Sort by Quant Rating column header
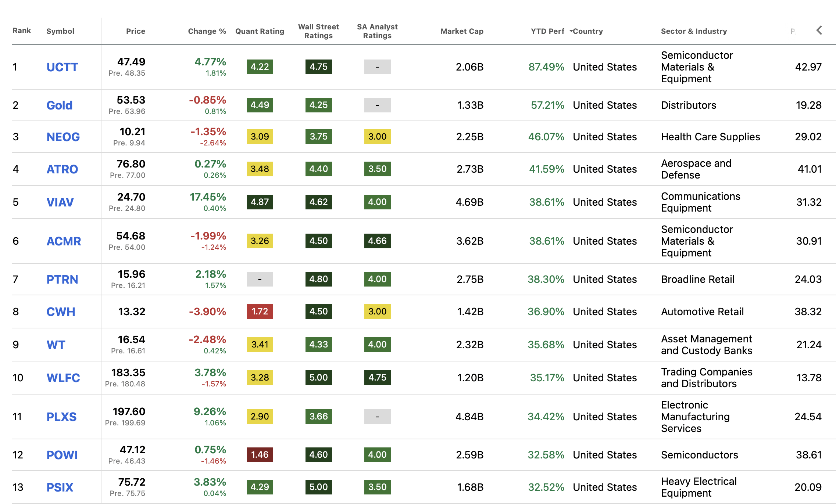The image size is (836, 504). point(260,31)
